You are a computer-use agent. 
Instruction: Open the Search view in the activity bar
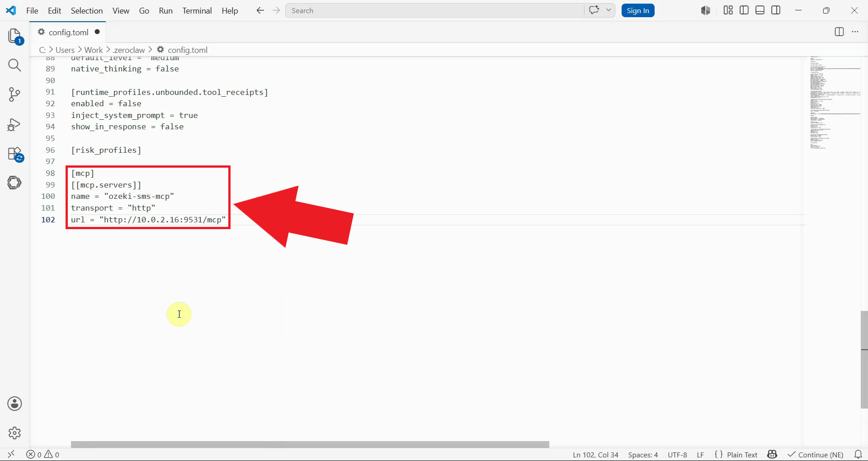(14, 65)
